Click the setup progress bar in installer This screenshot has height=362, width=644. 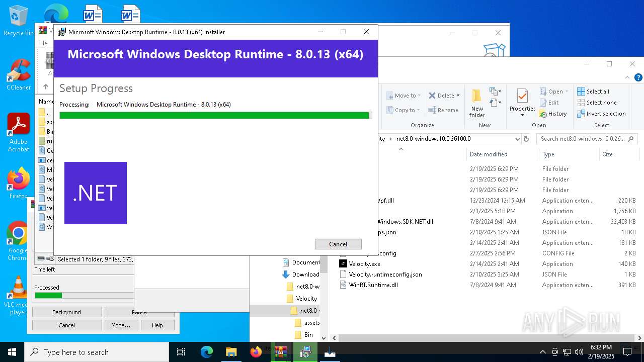(x=215, y=115)
